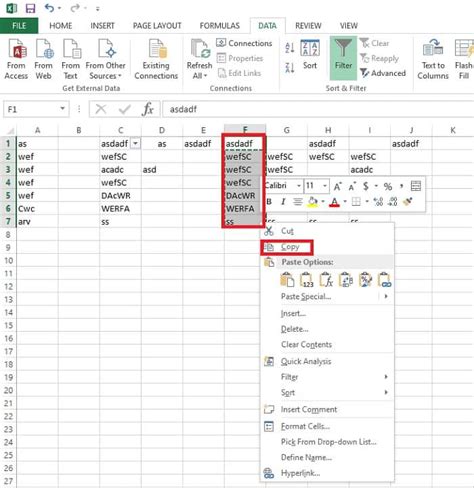Choose the Paste Formatting icon

click(x=365, y=280)
